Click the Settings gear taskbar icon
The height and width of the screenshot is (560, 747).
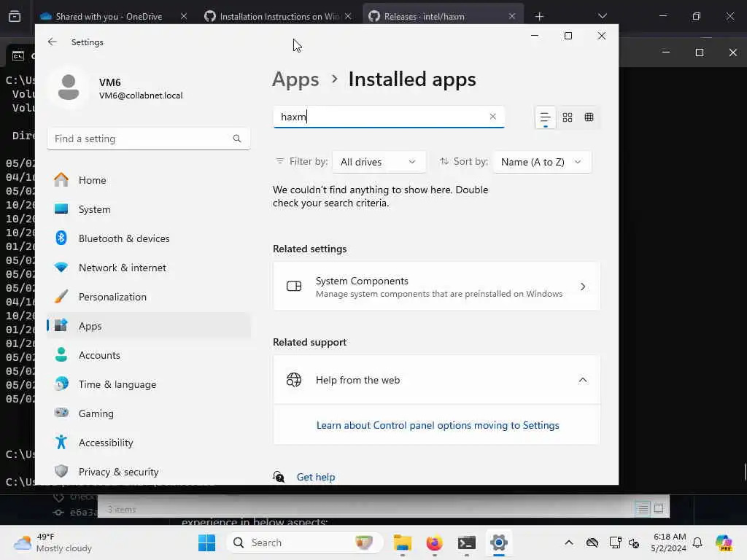[x=499, y=542]
